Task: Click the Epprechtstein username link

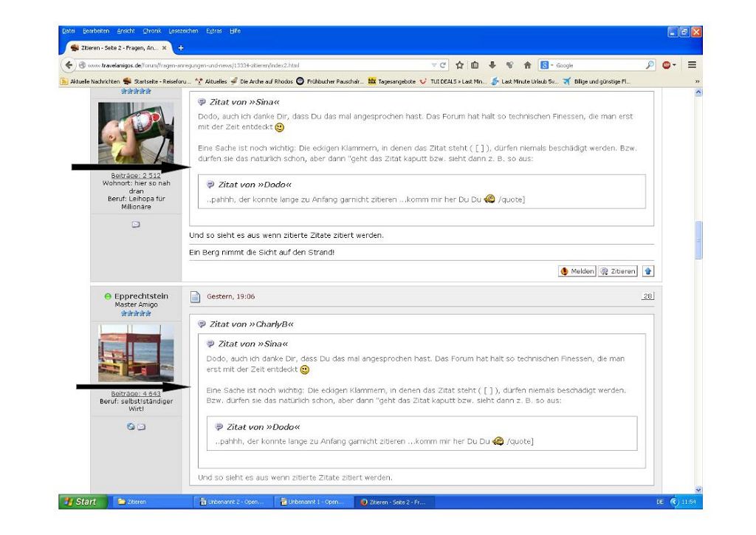Action: click(141, 296)
